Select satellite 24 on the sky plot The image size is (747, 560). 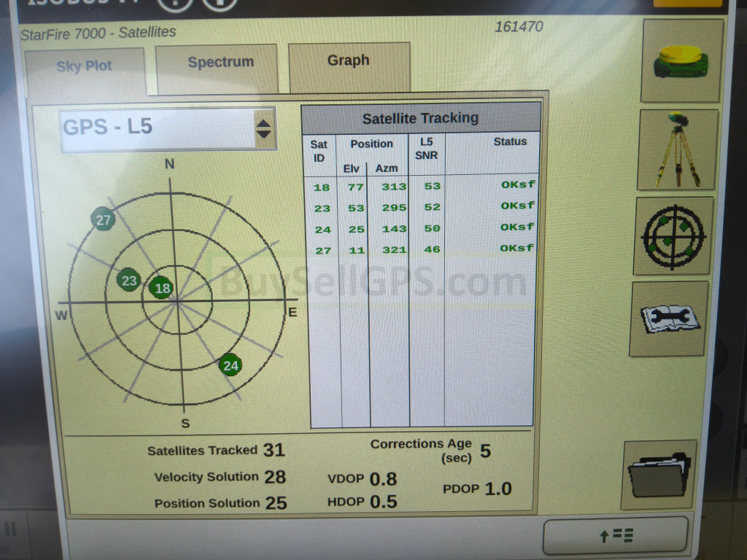pyautogui.click(x=231, y=365)
